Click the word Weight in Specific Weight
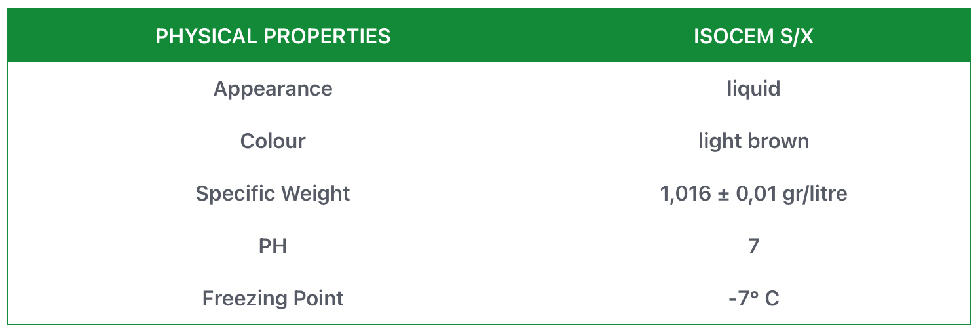Viewport: 980px width, 333px height. point(316,193)
